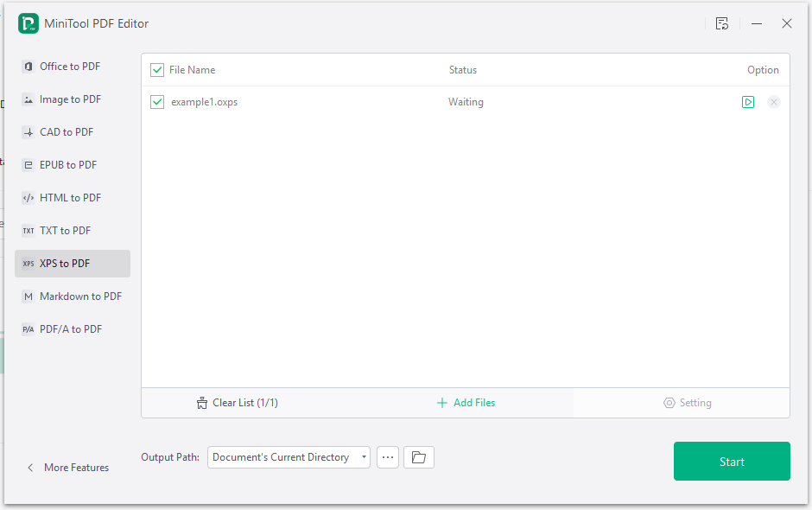The height and width of the screenshot is (510, 812).
Task: Click the Option column header
Action: point(763,70)
